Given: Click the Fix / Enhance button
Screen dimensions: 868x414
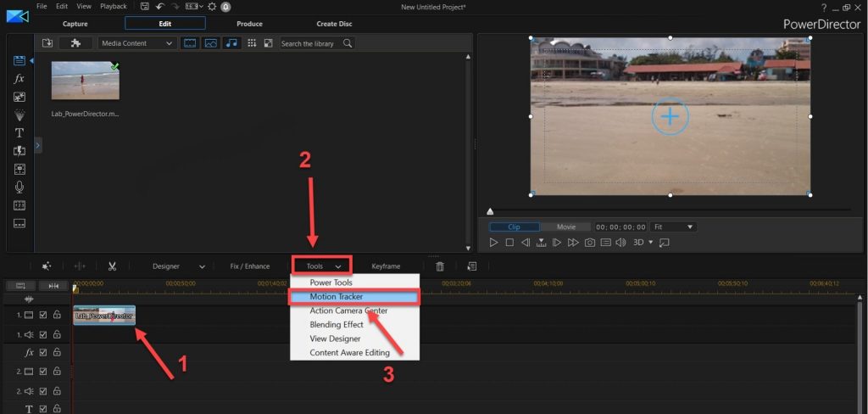Looking at the screenshot, I should click(250, 266).
